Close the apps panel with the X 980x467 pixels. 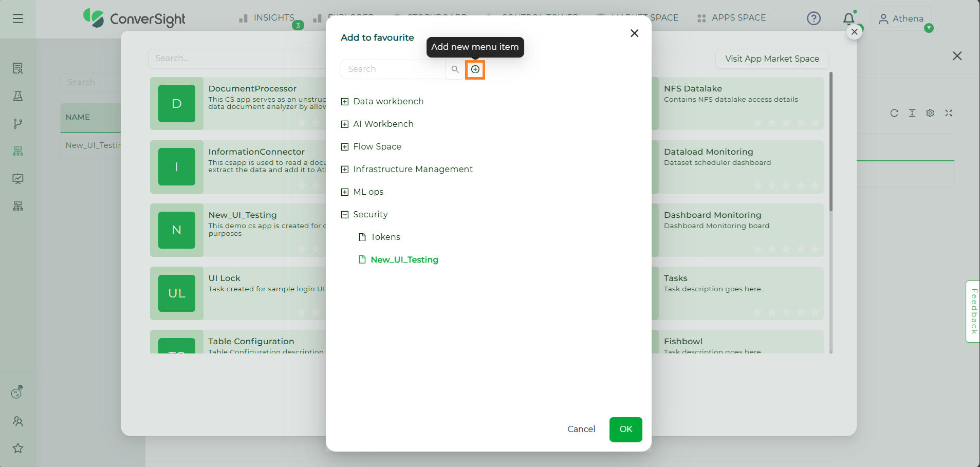coord(957,56)
